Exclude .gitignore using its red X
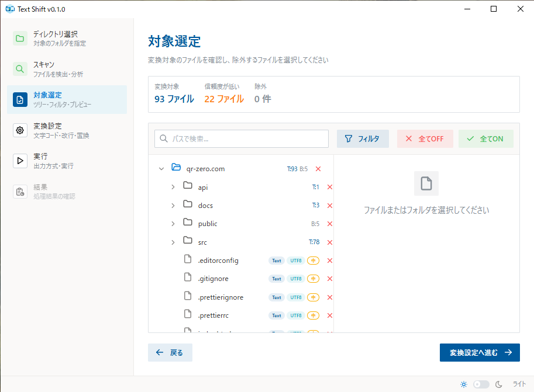534x392 pixels. tap(330, 279)
